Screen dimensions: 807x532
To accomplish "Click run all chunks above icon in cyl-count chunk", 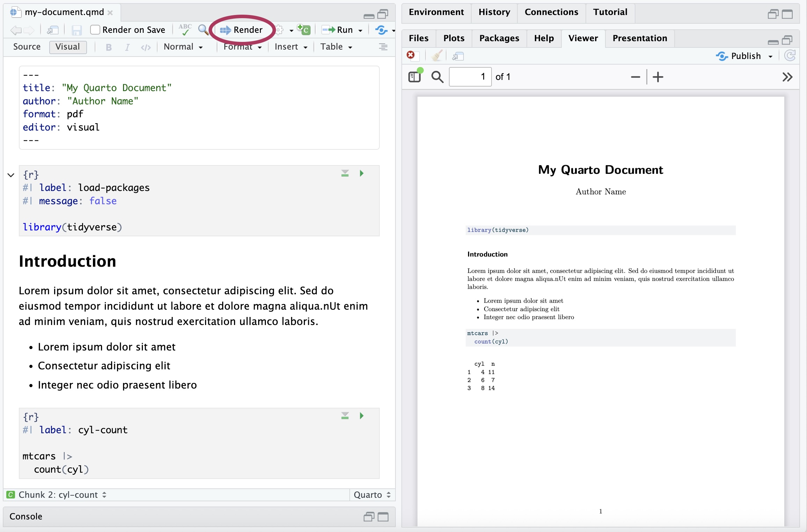I will pos(345,416).
